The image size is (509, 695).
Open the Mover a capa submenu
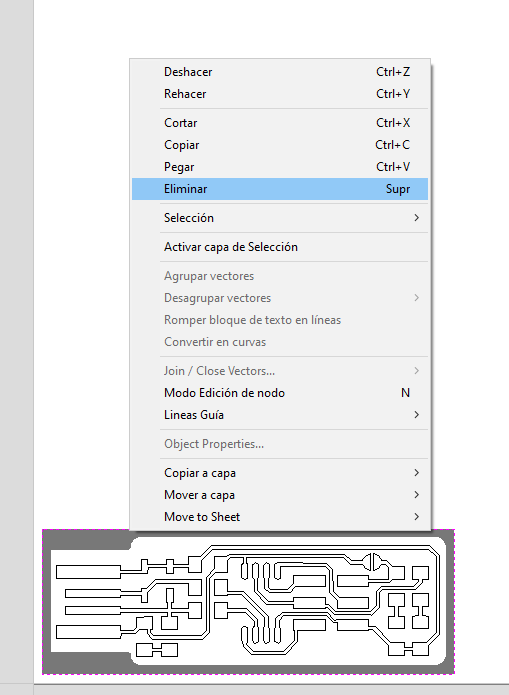coord(280,495)
